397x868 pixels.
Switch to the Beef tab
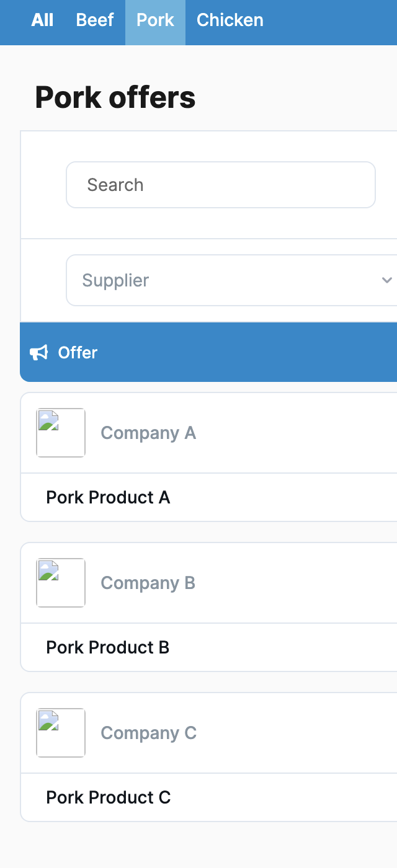point(95,20)
